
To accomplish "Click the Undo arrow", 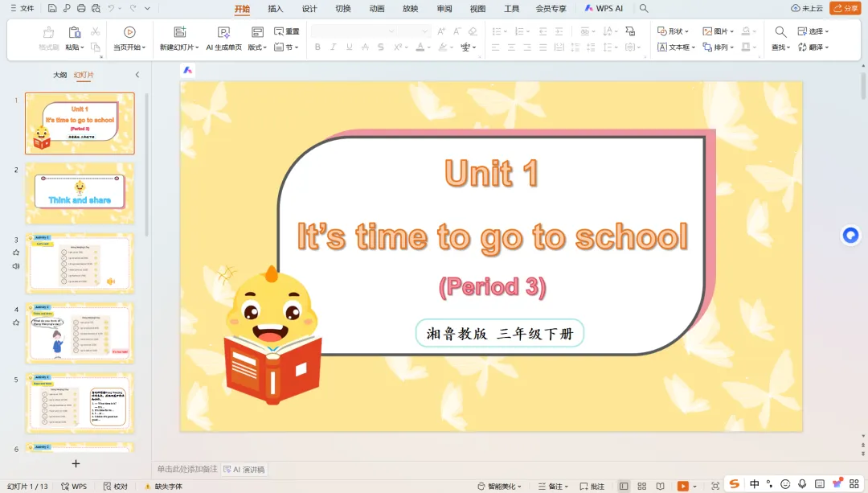I will pos(111,8).
